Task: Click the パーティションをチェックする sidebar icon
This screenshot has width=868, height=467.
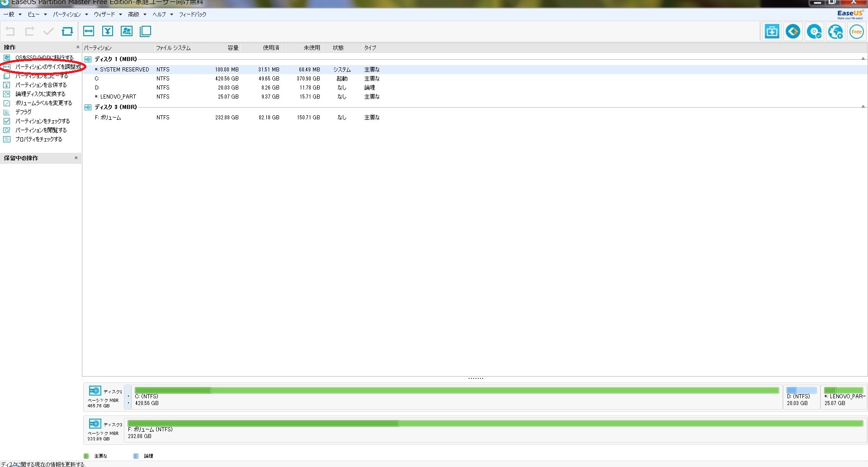Action: pyautogui.click(x=7, y=121)
